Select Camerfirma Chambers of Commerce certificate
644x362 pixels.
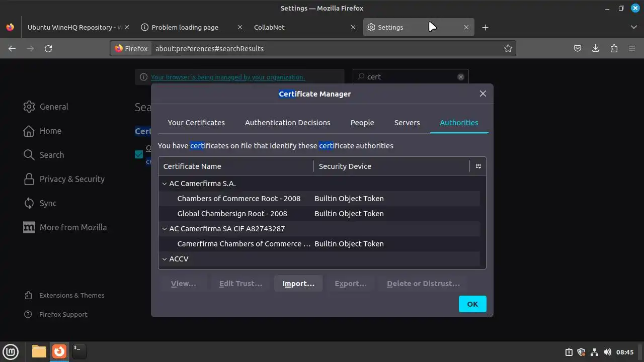tap(319, 244)
